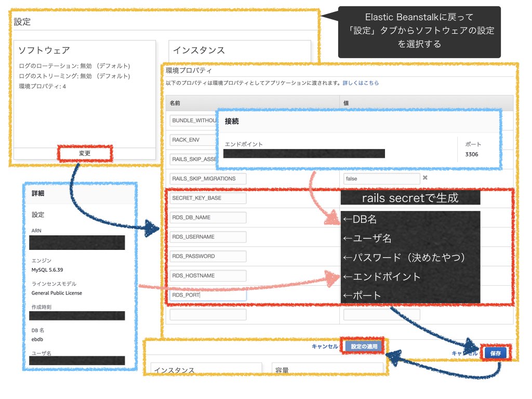
Task: Click the RDS_HOSTNAME property field
Action: pos(208,275)
